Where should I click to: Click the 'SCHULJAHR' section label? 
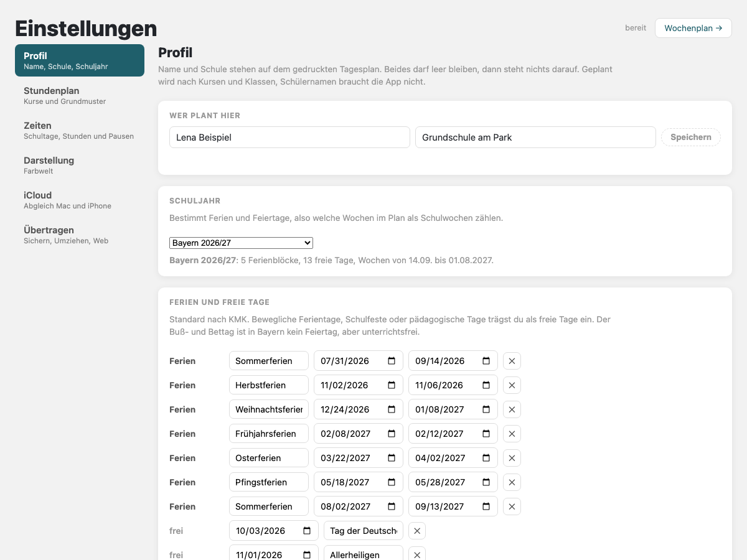(195, 201)
